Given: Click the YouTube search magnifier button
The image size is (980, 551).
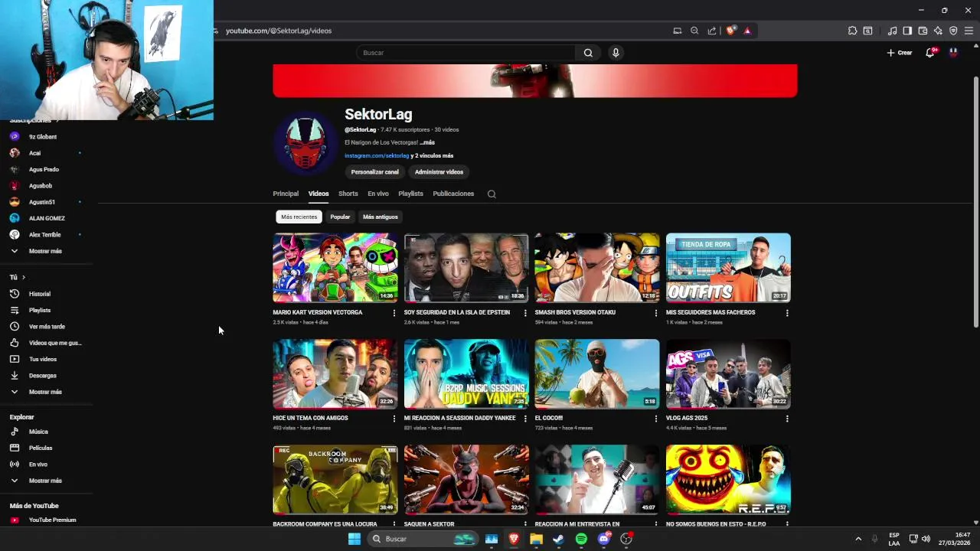Looking at the screenshot, I should point(588,53).
